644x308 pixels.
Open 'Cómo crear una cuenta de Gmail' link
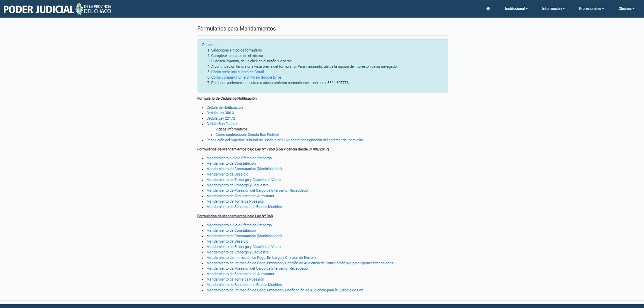tap(237, 72)
